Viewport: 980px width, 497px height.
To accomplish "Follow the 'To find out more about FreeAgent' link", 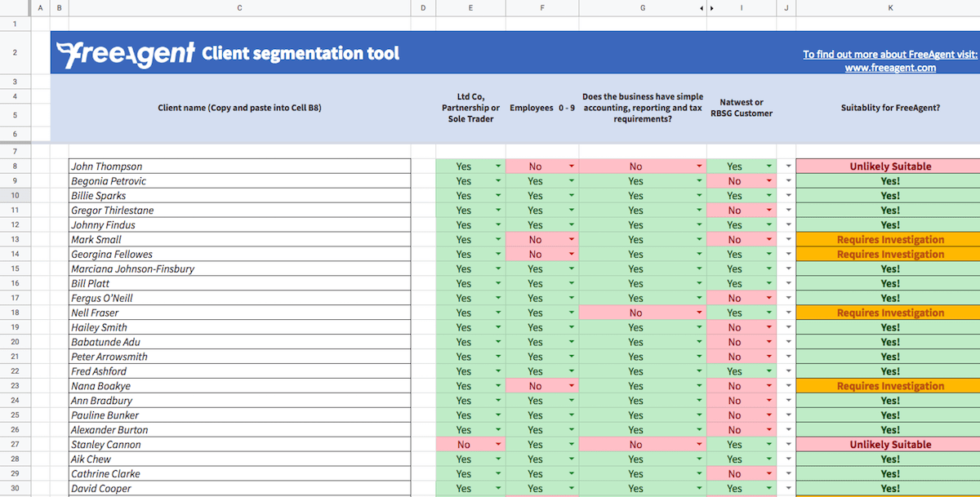I will [x=889, y=54].
